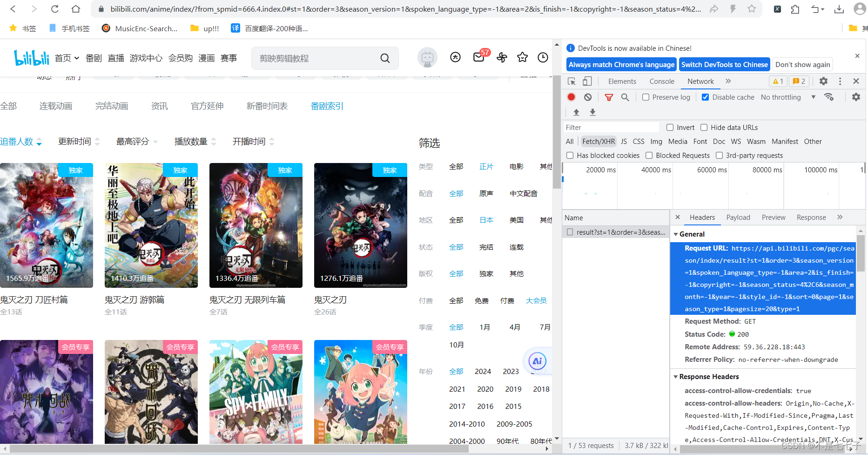This screenshot has width=868, height=455.
Task: Uncheck Disable cache checkbox
Action: pyautogui.click(x=705, y=97)
